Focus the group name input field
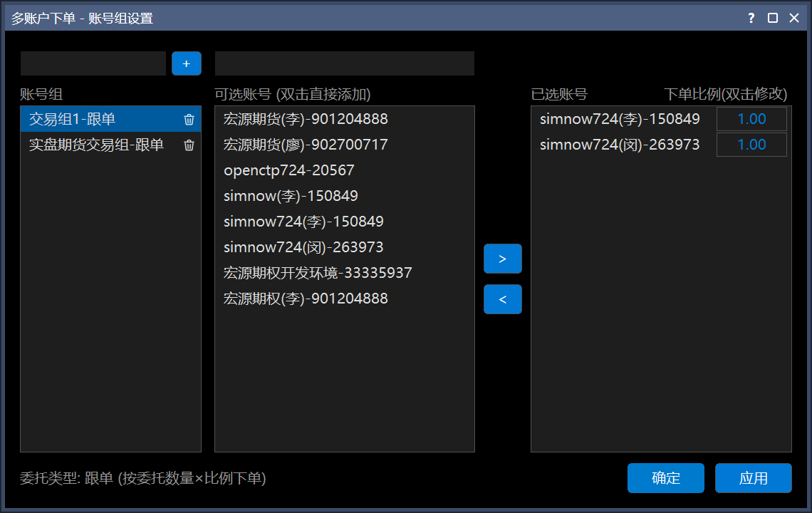Viewport: 812px width, 513px height. pyautogui.click(x=93, y=63)
